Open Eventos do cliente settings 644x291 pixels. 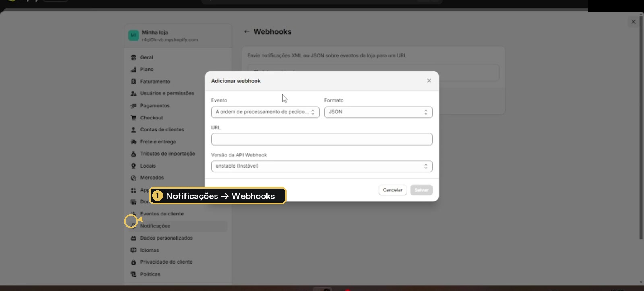click(x=162, y=214)
